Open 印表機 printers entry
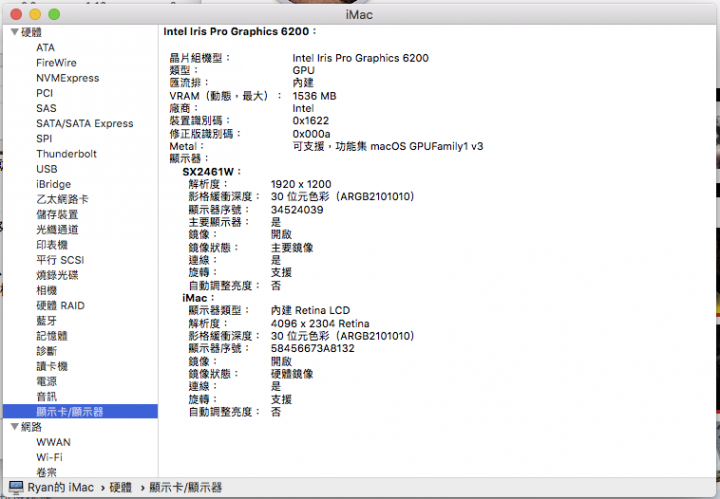720x499 pixels. (x=52, y=245)
